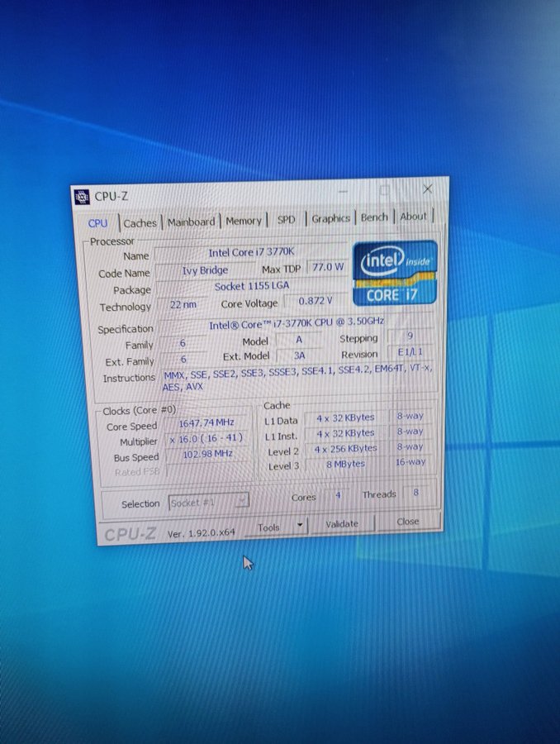This screenshot has width=560, height=744.
Task: Go to the SPD tab
Action: click(286, 220)
